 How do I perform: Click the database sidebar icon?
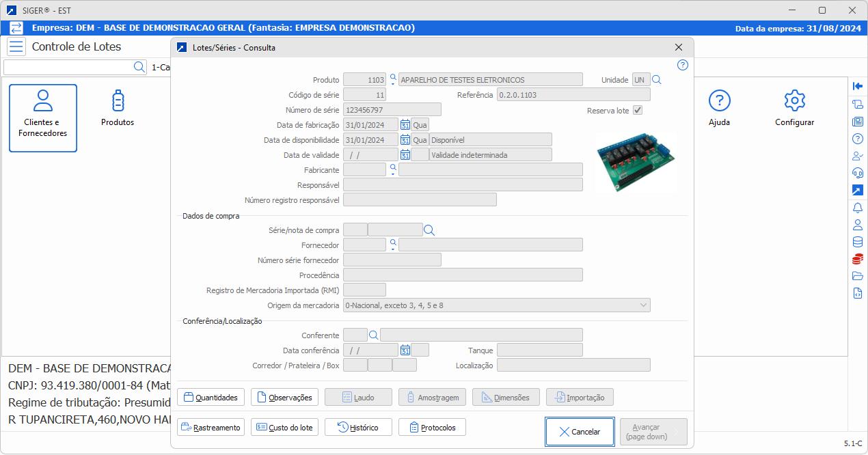858,242
